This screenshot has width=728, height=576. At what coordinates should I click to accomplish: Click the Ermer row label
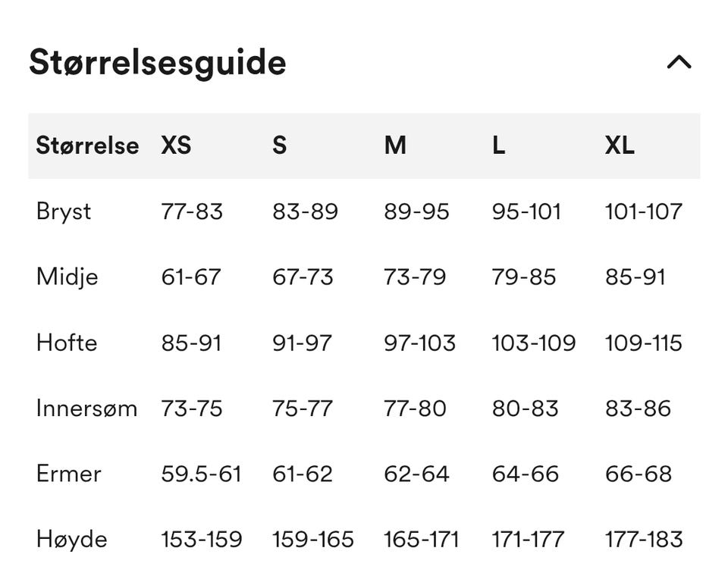coord(69,474)
